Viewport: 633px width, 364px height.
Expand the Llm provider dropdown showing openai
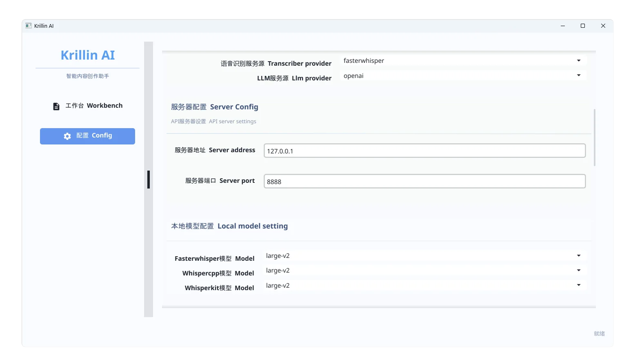point(463,76)
